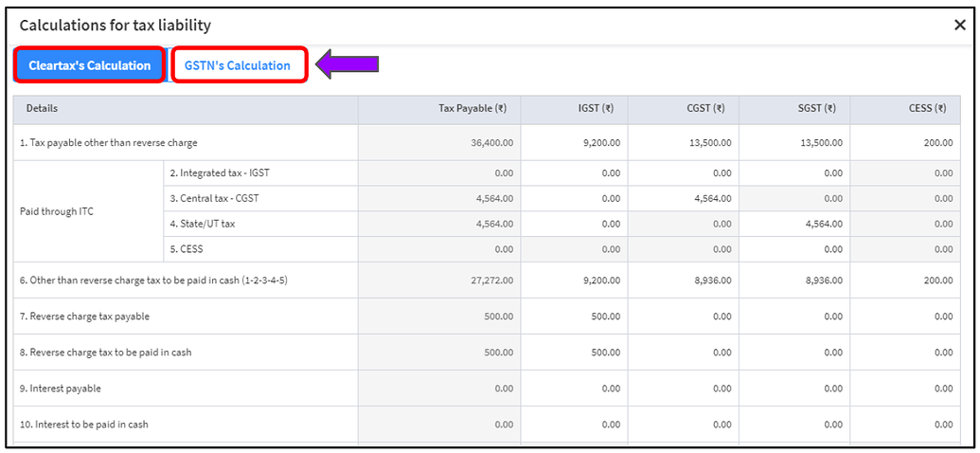Screen dimensions: 980x453
Task: Select 10. Interest to be paid in cash label
Action: point(83,425)
